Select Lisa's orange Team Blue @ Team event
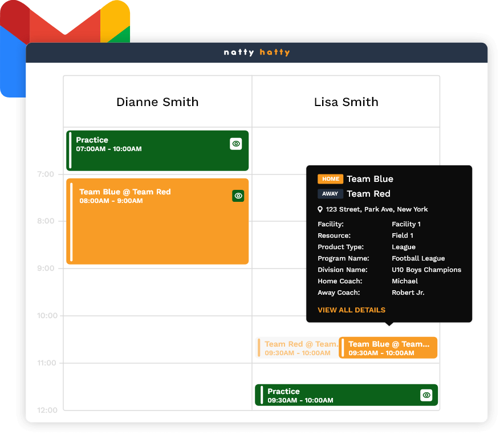Screen dimensions: 504x439 point(388,348)
